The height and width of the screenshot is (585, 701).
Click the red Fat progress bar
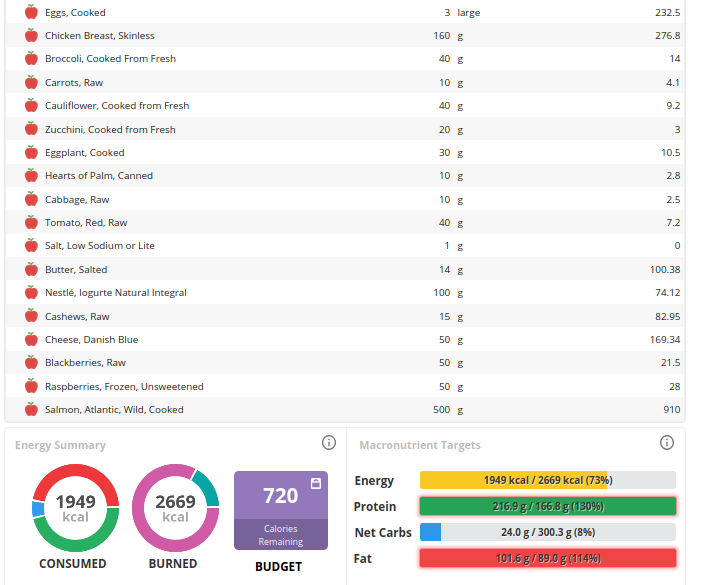548,558
